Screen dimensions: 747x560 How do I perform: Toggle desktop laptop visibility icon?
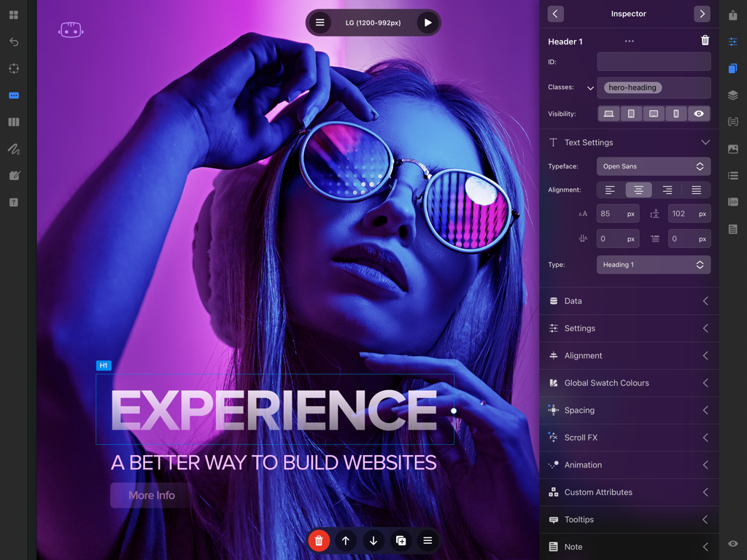(x=608, y=114)
